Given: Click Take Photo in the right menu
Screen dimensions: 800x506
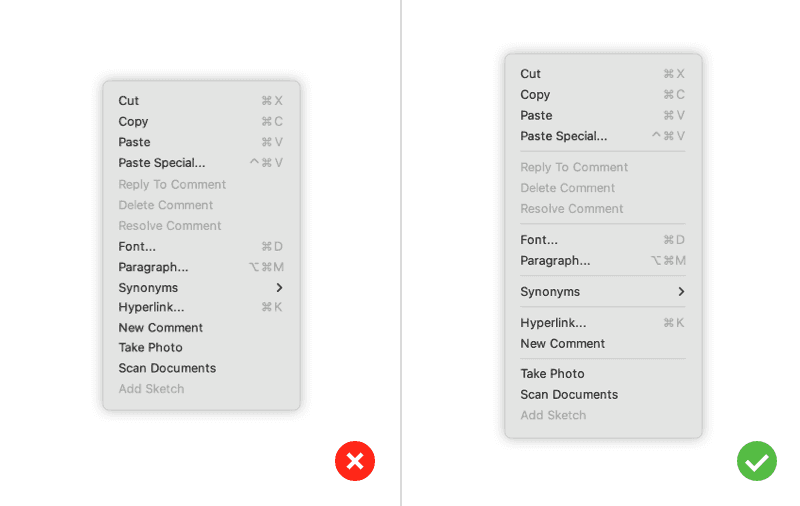Looking at the screenshot, I should tap(552, 374).
